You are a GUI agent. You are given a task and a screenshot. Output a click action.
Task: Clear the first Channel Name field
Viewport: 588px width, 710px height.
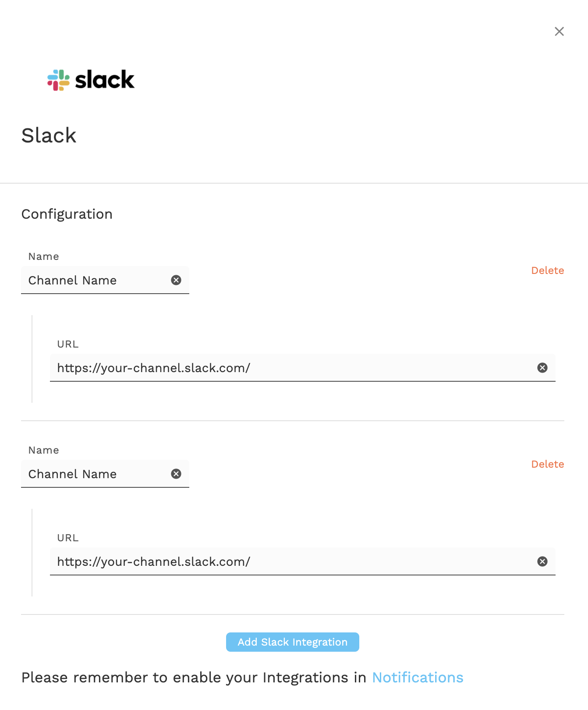pyautogui.click(x=176, y=280)
